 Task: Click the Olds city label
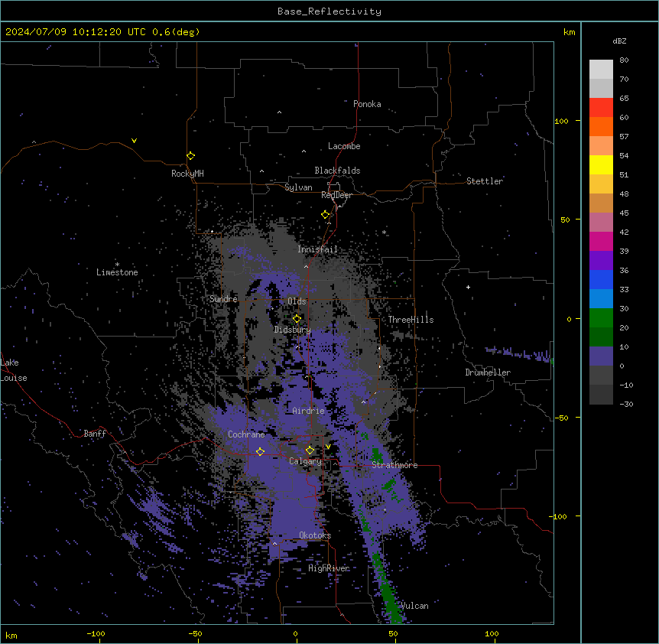pyautogui.click(x=297, y=301)
